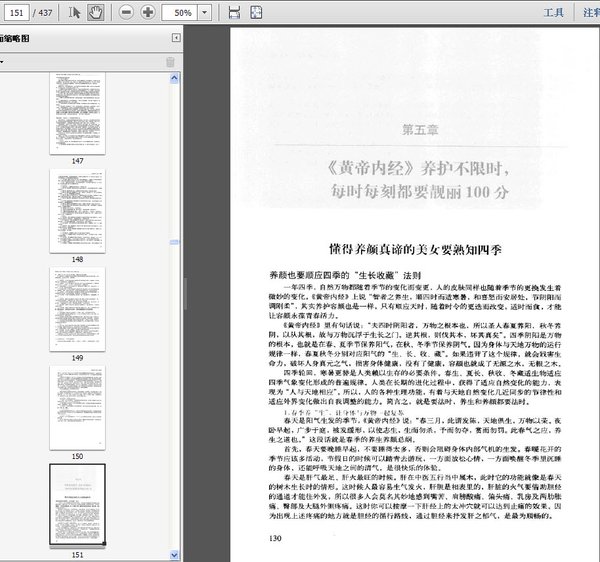
Task: Click the section title 懂得养颜真谛的美女要熟知四季
Action: click(x=415, y=249)
